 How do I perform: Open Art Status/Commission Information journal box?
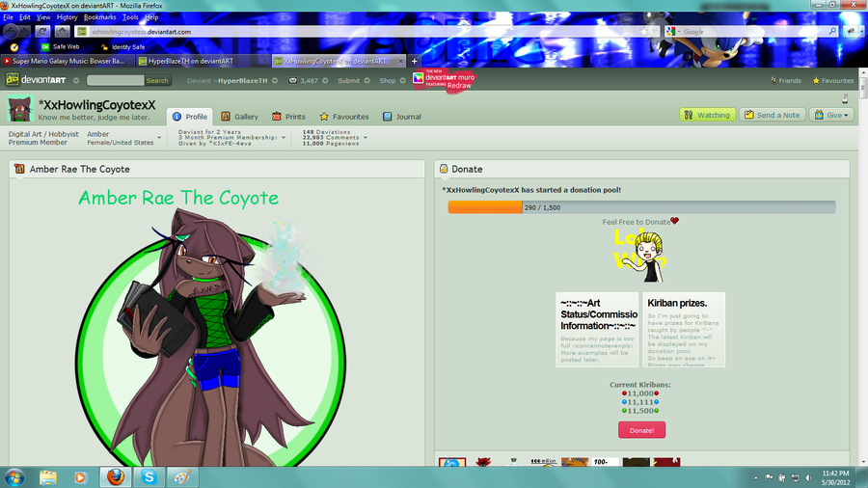tap(597, 330)
